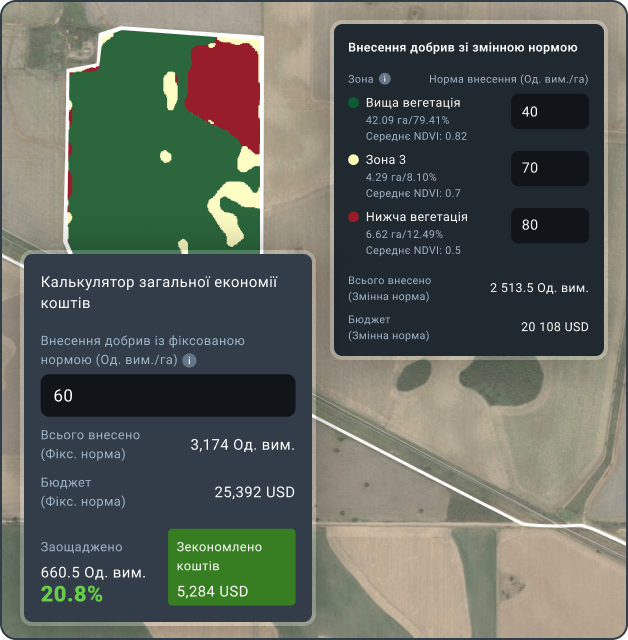The height and width of the screenshot is (640, 628).
Task: Click the 25,392 USD budget value
Action: [x=255, y=492]
